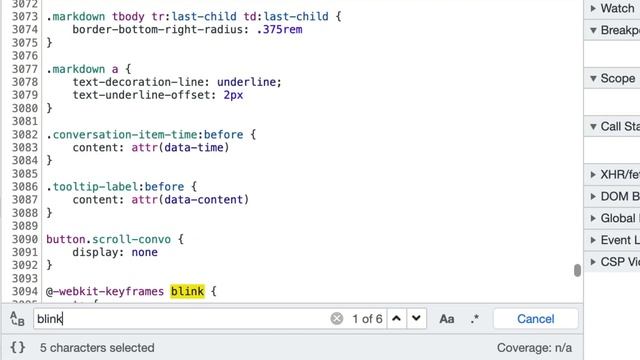The width and height of the screenshot is (640, 360).
Task: Click the highlighted blink match
Action: click(x=187, y=291)
